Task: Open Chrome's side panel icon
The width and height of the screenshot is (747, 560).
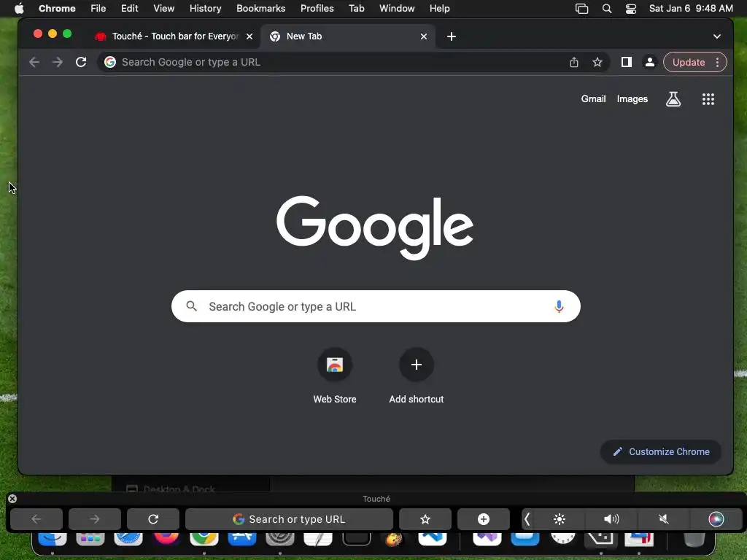Action: pos(627,62)
